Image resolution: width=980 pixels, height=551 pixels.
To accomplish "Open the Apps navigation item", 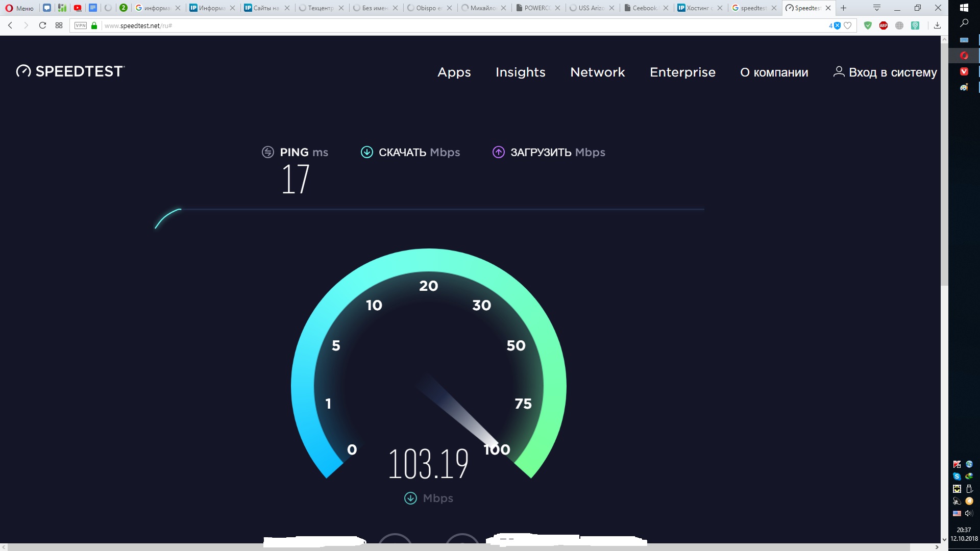I will coord(454,72).
